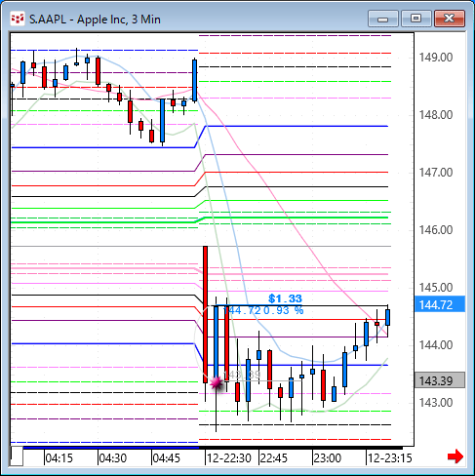Click the 12-23:15 time axis label
This screenshot has width=475, height=476.
pyautogui.click(x=390, y=458)
